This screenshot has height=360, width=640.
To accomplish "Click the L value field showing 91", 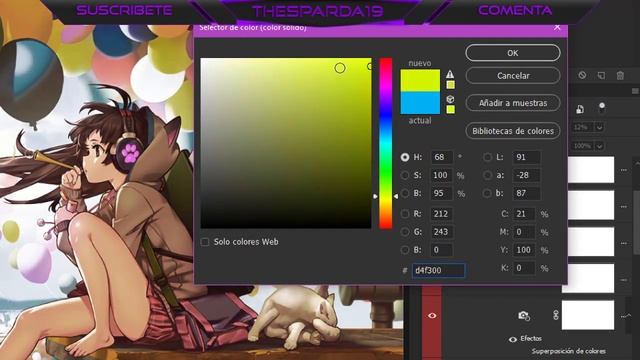I will coord(527,157).
